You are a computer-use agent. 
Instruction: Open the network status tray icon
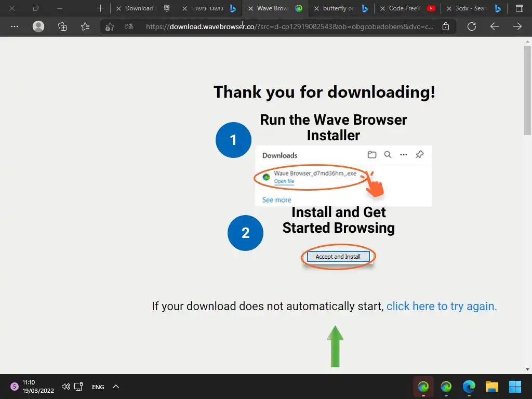79,387
